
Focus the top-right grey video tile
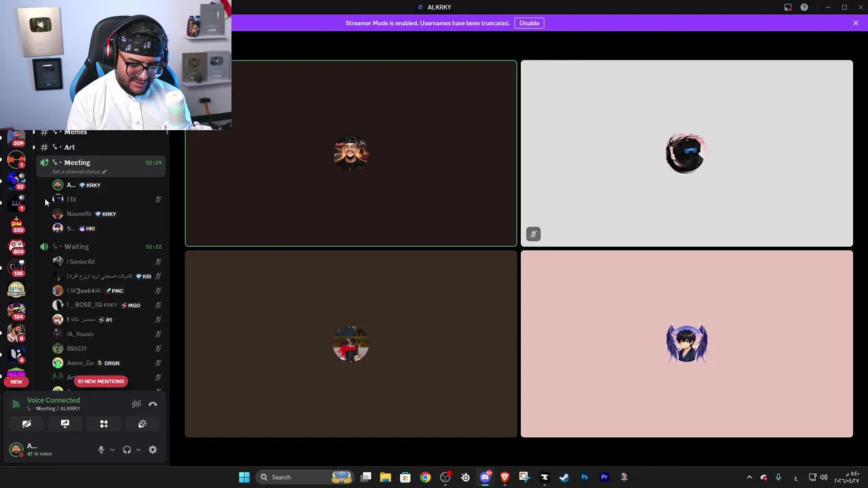(x=687, y=153)
